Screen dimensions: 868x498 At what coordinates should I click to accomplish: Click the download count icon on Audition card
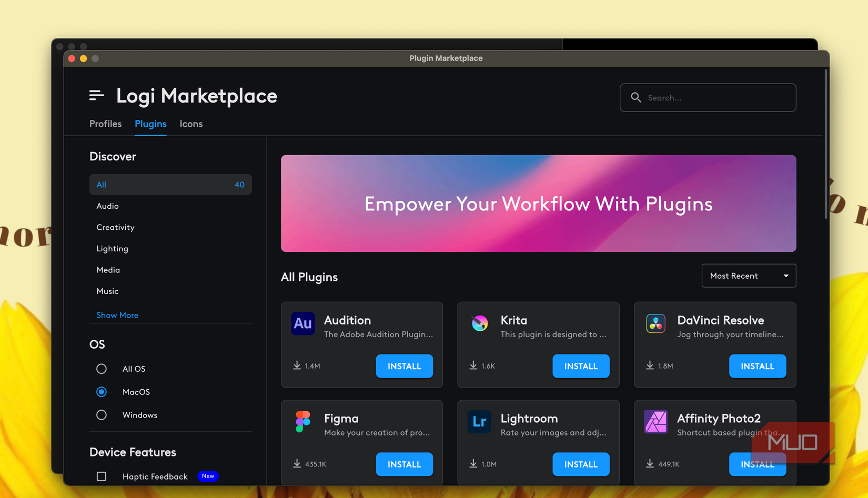297,365
